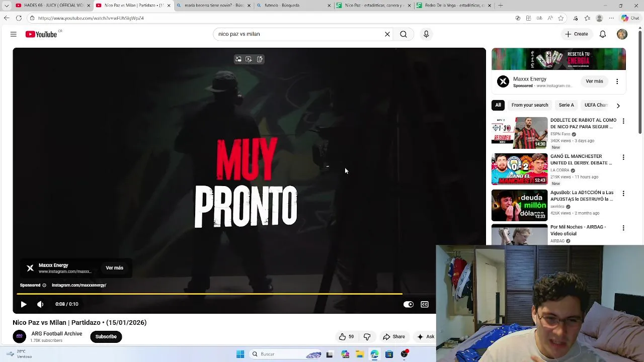644x362 pixels.
Task: Open Microsoft Store from the taskbar
Action: tap(389, 354)
